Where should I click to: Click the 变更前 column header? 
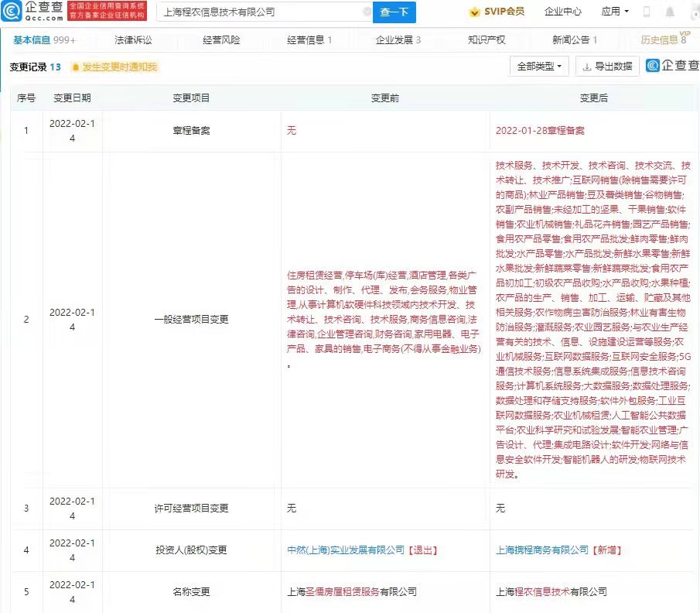point(385,98)
